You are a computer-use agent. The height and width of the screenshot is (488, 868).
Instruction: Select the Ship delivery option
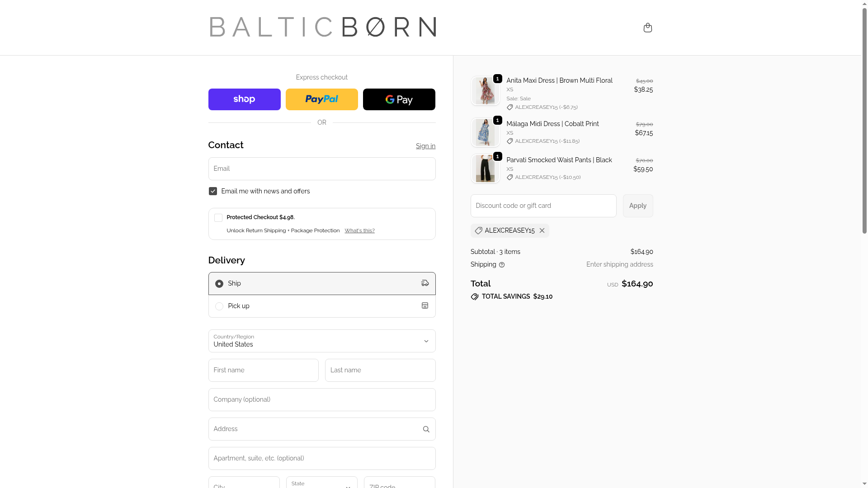(x=219, y=284)
